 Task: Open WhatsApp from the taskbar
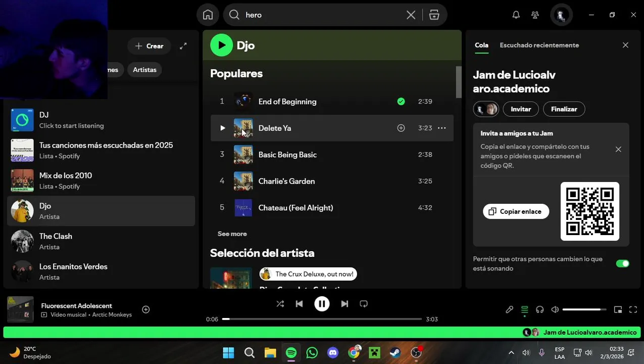point(312,352)
